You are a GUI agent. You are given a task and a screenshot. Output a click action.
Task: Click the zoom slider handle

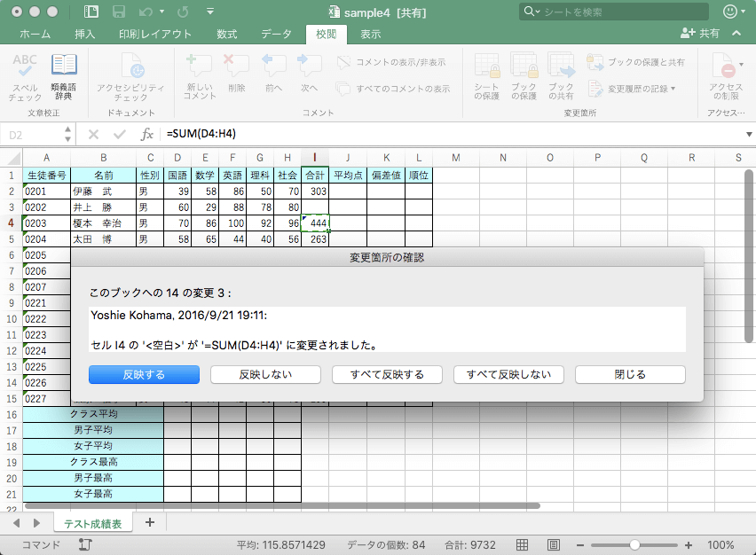tap(634, 545)
